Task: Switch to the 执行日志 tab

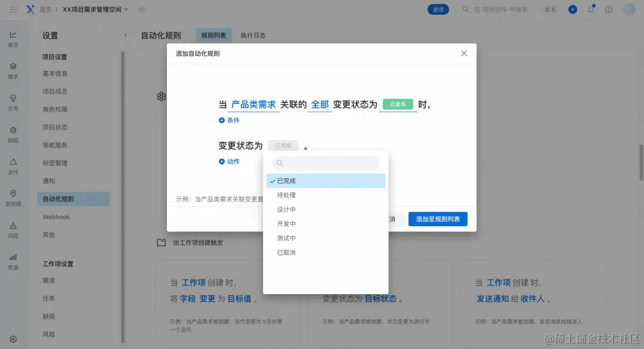Action: tap(253, 35)
